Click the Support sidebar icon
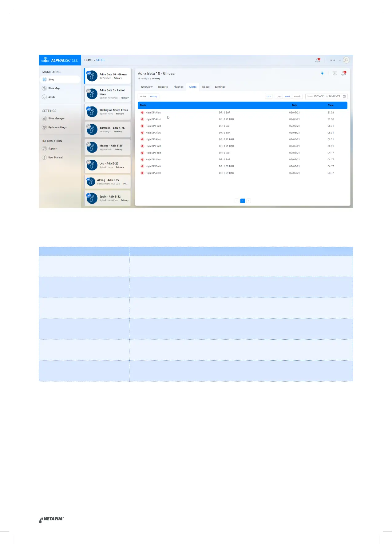 [x=44, y=149]
